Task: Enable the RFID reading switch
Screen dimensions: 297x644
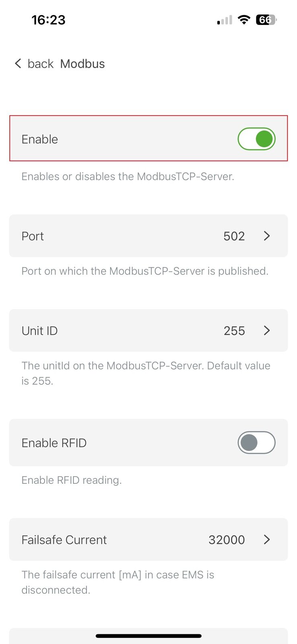Action: 256,442
